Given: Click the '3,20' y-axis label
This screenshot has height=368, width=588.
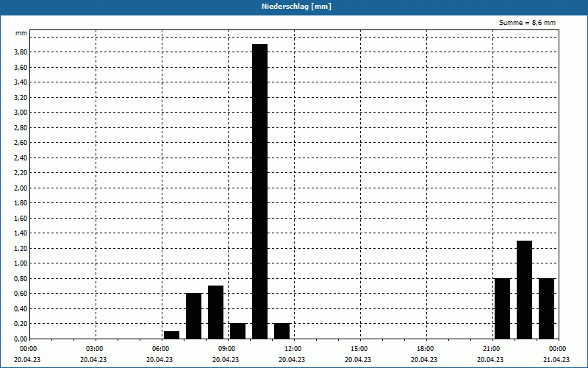Looking at the screenshot, I should 21,98.
